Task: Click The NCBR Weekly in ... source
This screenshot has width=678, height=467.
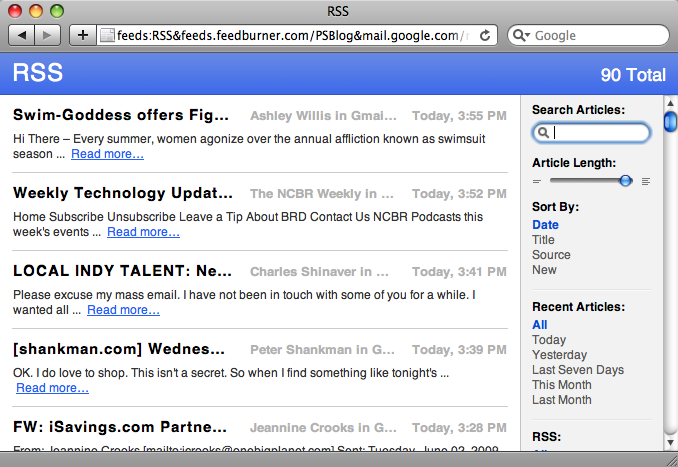Action: pyautogui.click(x=322, y=194)
